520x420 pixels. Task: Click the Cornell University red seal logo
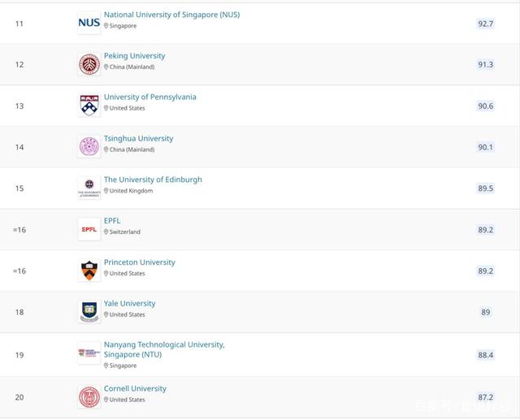(89, 396)
